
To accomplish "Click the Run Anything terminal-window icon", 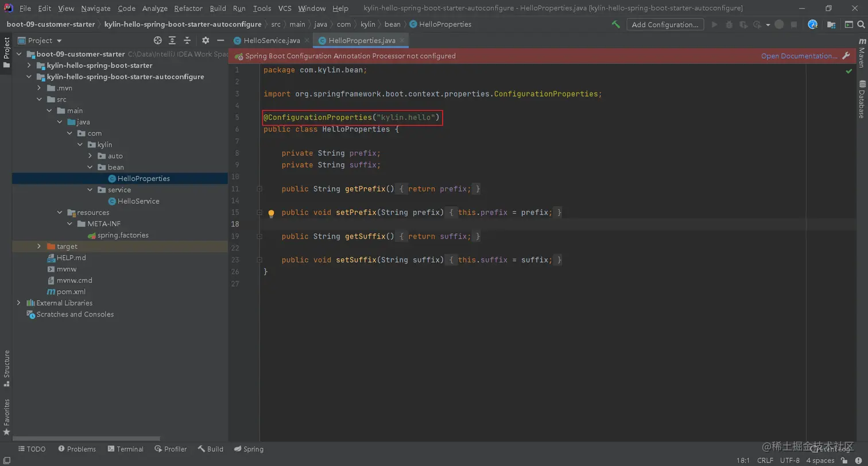I will coord(848,24).
